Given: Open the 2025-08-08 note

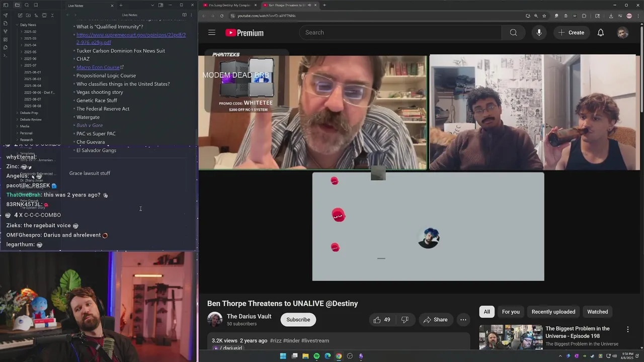Looking at the screenshot, I should [33, 106].
